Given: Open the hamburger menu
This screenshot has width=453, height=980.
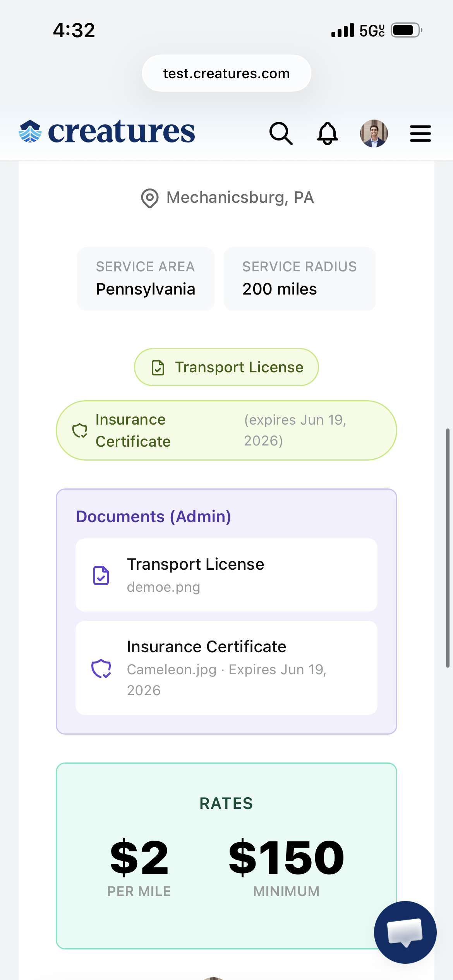Looking at the screenshot, I should [420, 134].
